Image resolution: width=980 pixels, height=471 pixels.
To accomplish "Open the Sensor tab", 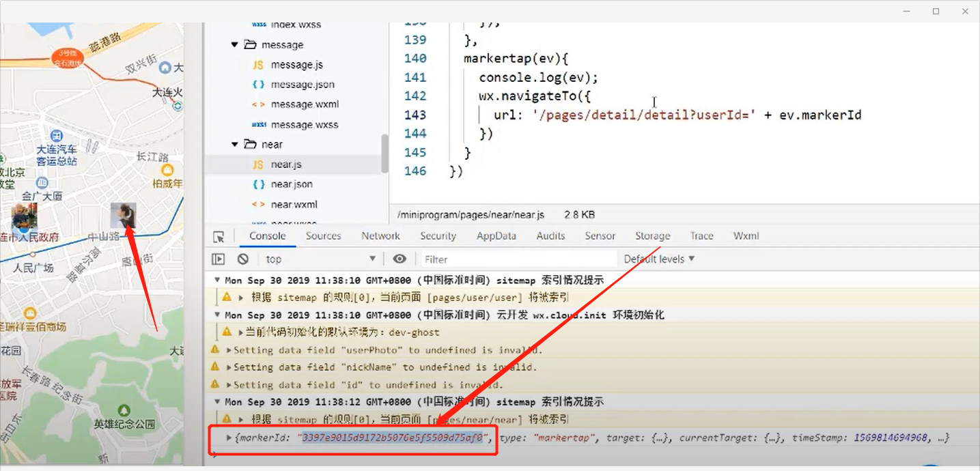I will click(x=600, y=235).
